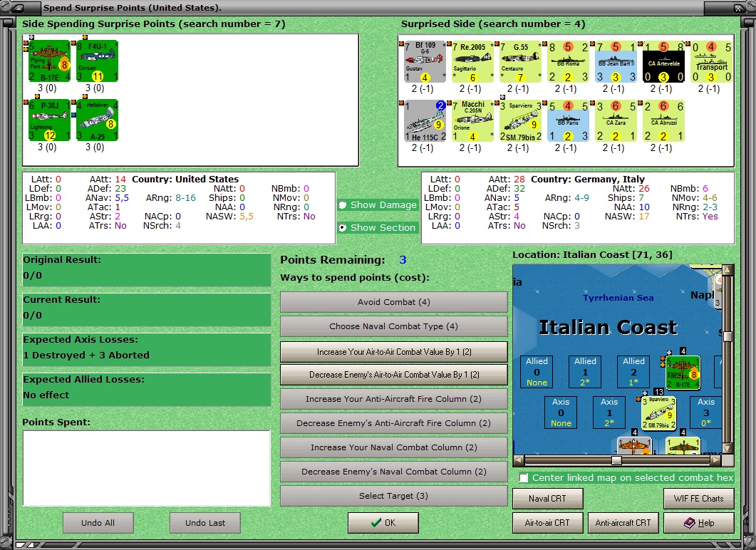Image resolution: width=756 pixels, height=550 pixels.
Task: Click the Points Spent list box
Action: click(147, 468)
